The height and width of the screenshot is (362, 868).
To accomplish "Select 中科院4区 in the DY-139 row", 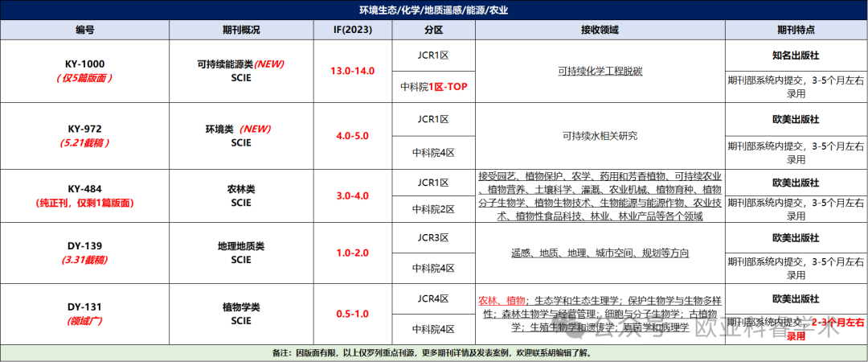I will pos(433,268).
